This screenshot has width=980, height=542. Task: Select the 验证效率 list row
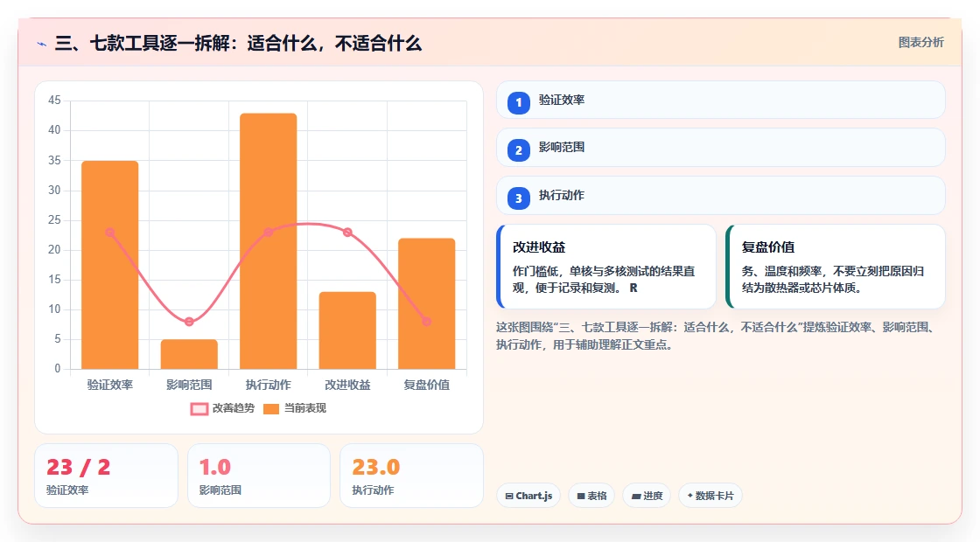721,100
